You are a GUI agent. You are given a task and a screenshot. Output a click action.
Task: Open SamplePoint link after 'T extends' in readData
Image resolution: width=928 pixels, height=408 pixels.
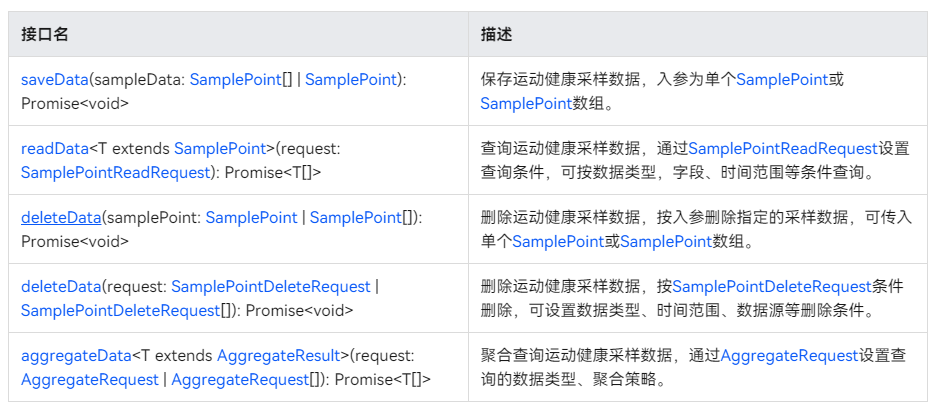tap(217, 149)
